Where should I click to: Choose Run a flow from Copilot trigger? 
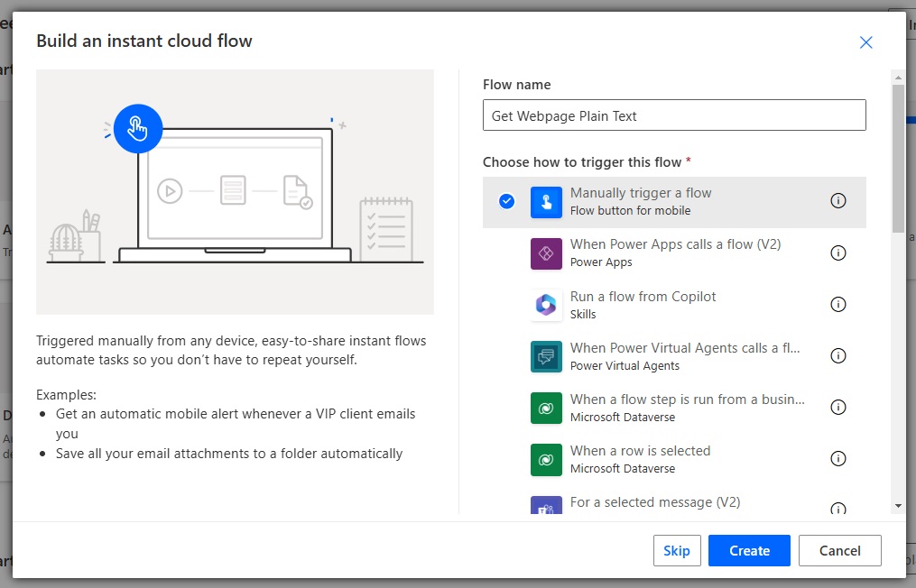point(674,305)
